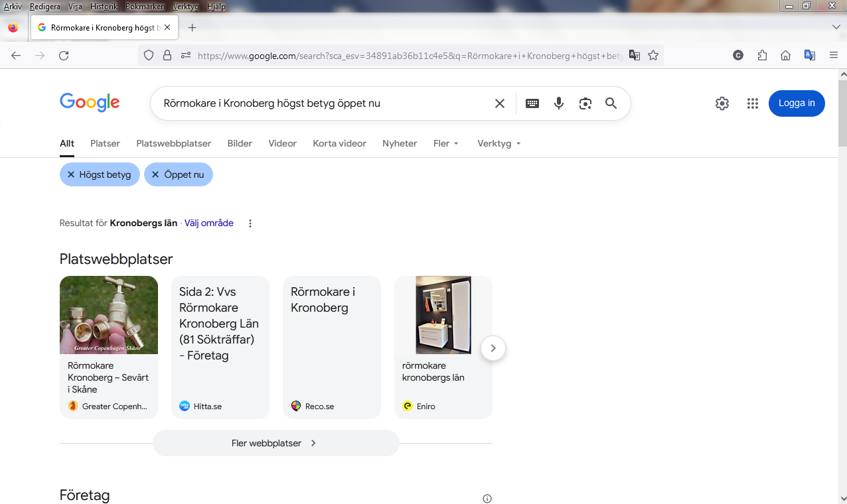Open Google quick settings gear

point(722,103)
